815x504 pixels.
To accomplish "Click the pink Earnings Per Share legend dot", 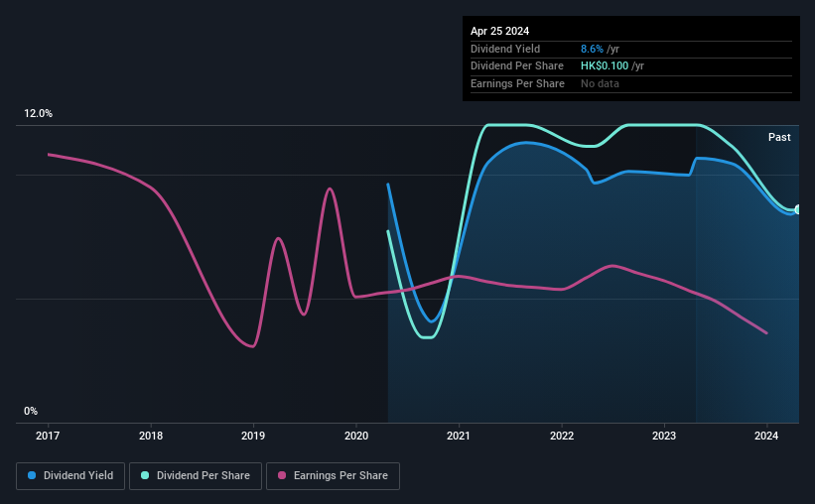I will point(282,475).
